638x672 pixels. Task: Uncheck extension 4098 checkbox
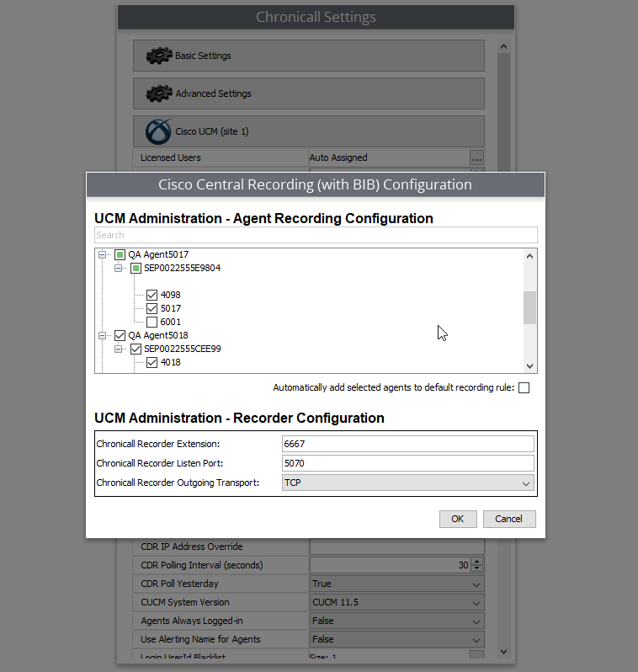pyautogui.click(x=152, y=295)
